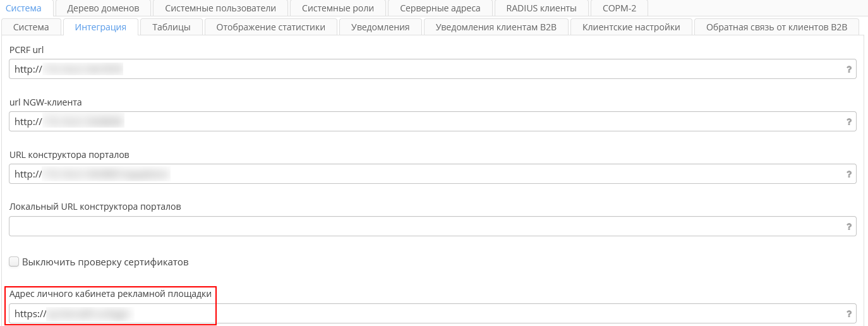Click help icon for url NGW-клиента field
This screenshot has width=868, height=326.
click(x=849, y=122)
